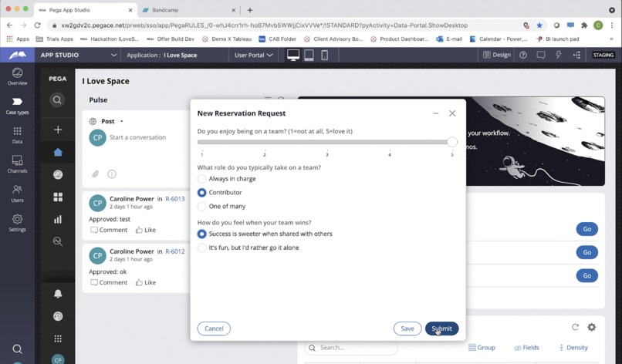This screenshot has height=364, width=622.
Task: Select Success is sweeter when shared with others
Action: pyautogui.click(x=202, y=234)
